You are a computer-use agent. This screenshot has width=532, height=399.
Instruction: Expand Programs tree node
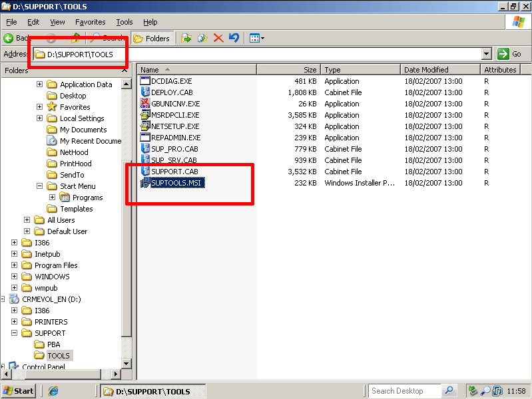[x=52, y=197]
